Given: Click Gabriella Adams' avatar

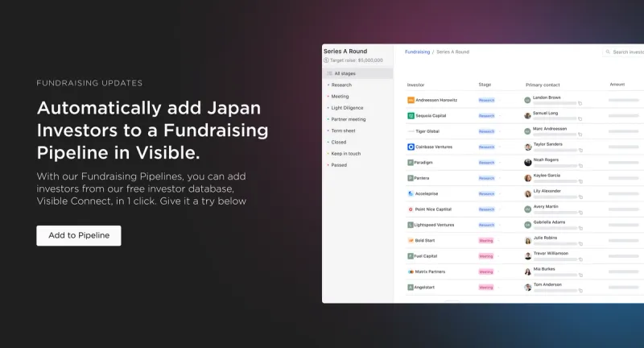Looking at the screenshot, I should pyautogui.click(x=528, y=225).
